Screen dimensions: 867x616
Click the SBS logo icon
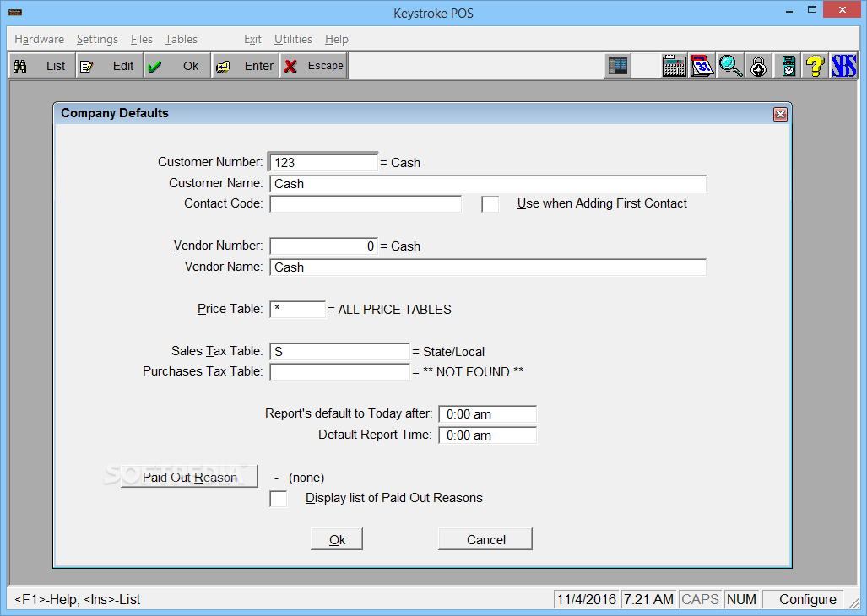point(843,66)
